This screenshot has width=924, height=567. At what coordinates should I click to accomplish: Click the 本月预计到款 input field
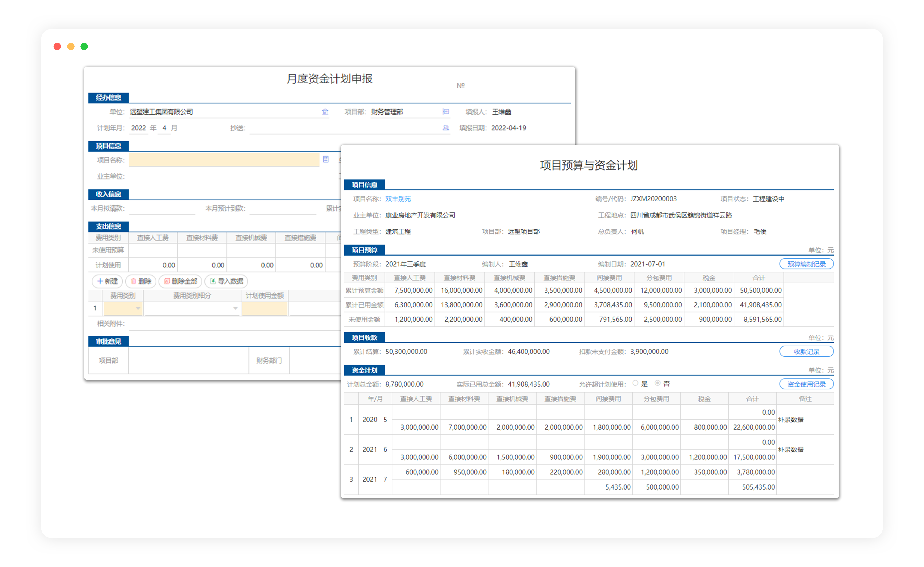click(x=282, y=208)
